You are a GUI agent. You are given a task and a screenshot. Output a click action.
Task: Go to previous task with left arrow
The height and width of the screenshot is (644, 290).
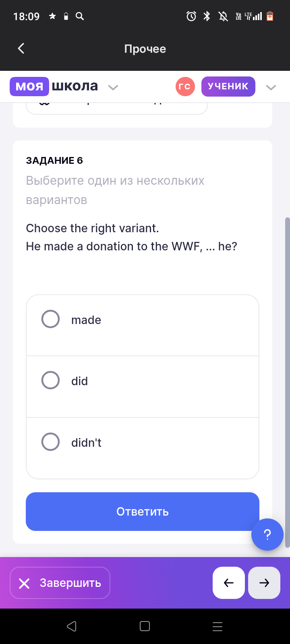[x=228, y=583]
